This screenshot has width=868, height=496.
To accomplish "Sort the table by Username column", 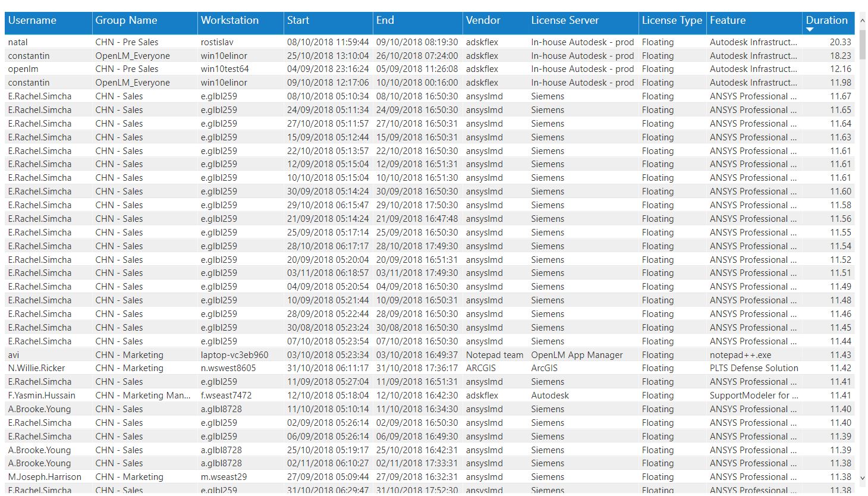I will click(x=32, y=20).
